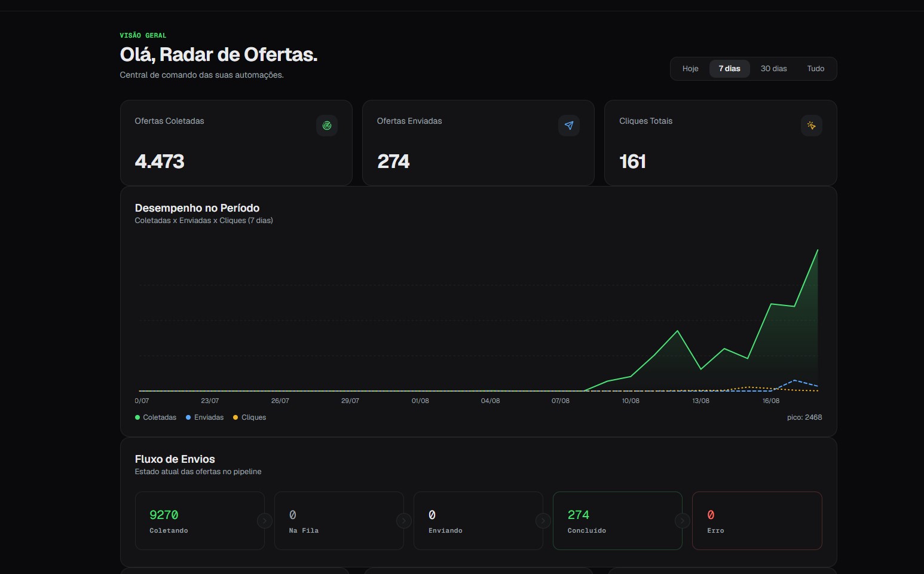Click the Fluxo de Envios heading
Image resolution: width=924 pixels, height=574 pixels.
(175, 459)
